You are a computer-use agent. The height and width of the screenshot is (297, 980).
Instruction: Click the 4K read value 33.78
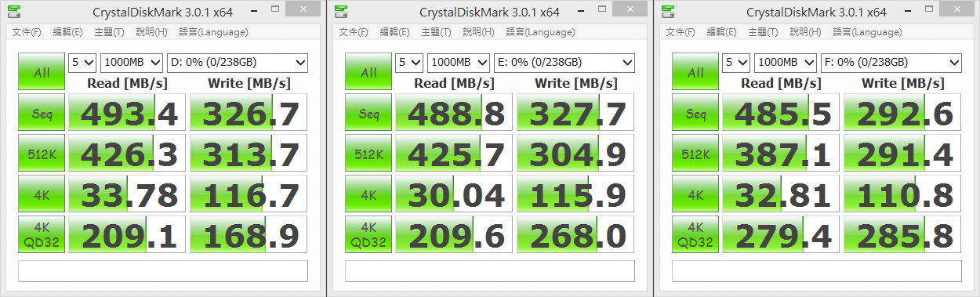click(127, 194)
